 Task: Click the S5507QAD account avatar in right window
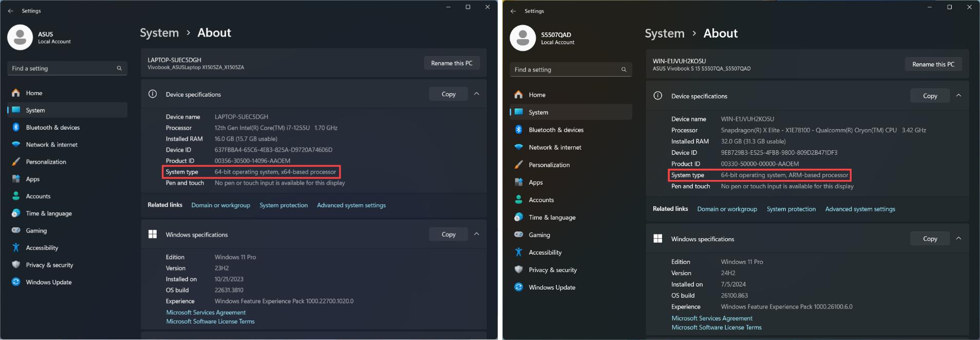pyautogui.click(x=523, y=38)
